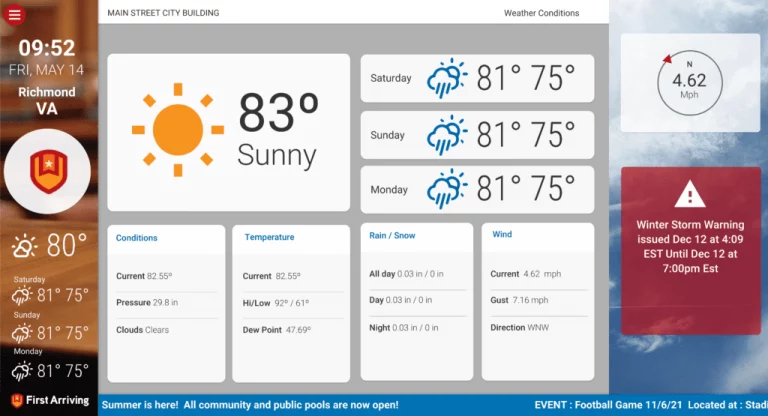Select the Wind panel heading
This screenshot has width=768, height=416.
click(x=502, y=235)
